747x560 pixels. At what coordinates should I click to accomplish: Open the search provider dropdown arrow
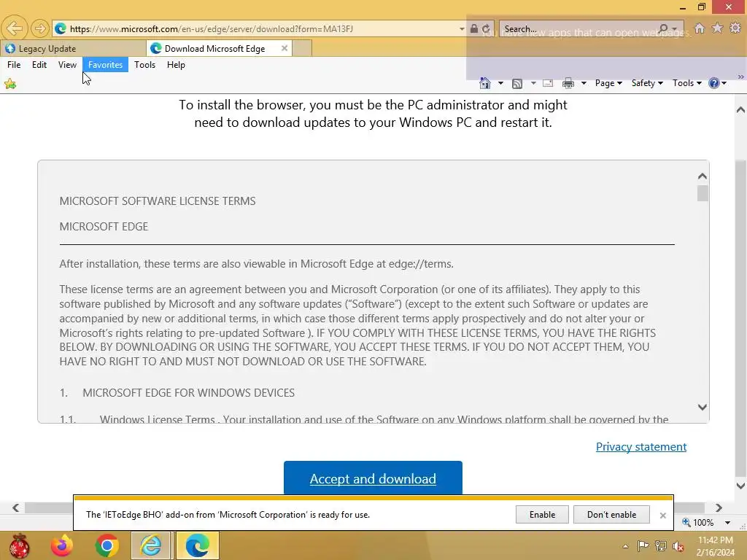click(675, 28)
